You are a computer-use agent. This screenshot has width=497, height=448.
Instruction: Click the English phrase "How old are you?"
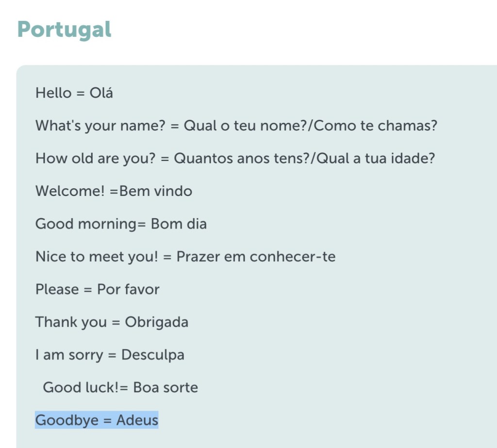[x=95, y=159]
